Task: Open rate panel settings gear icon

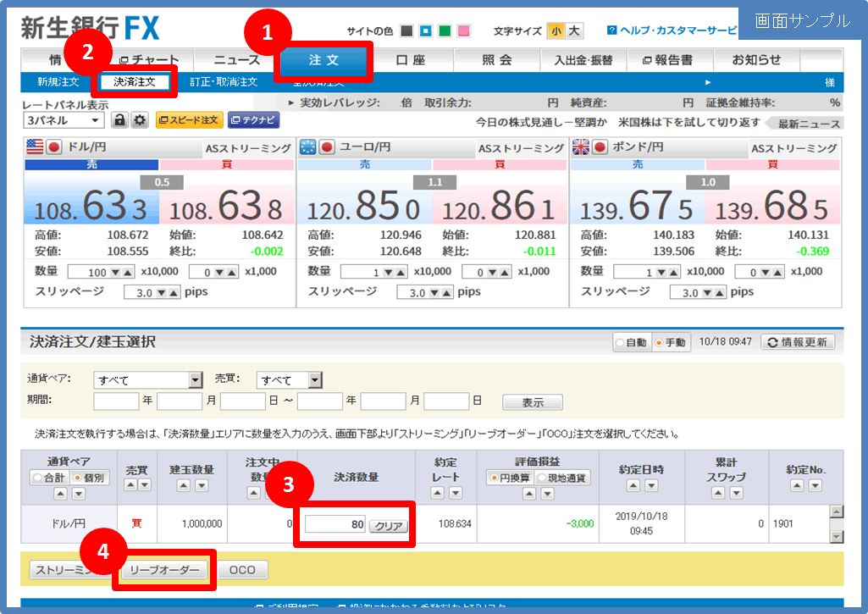Action: [140, 120]
